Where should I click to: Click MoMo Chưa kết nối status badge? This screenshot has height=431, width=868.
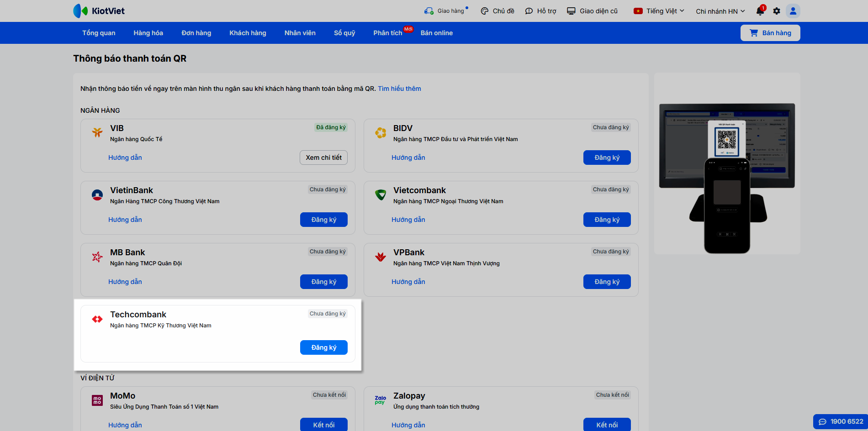point(329,395)
